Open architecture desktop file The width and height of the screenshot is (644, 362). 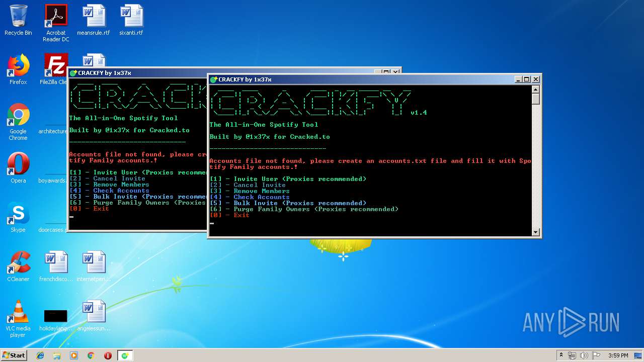pyautogui.click(x=53, y=131)
